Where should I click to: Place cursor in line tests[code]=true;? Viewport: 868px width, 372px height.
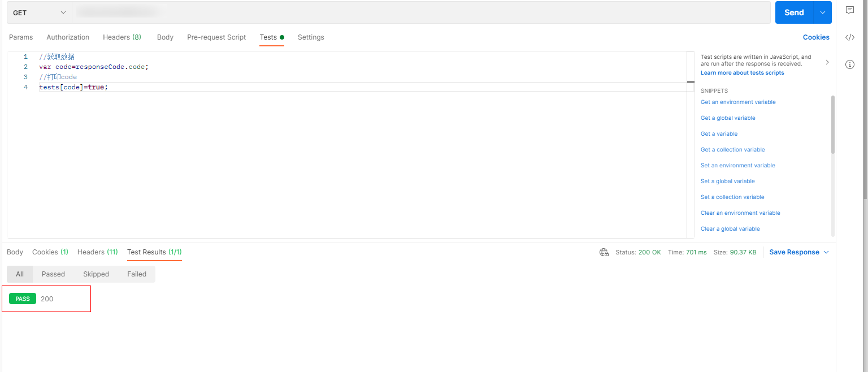point(73,87)
